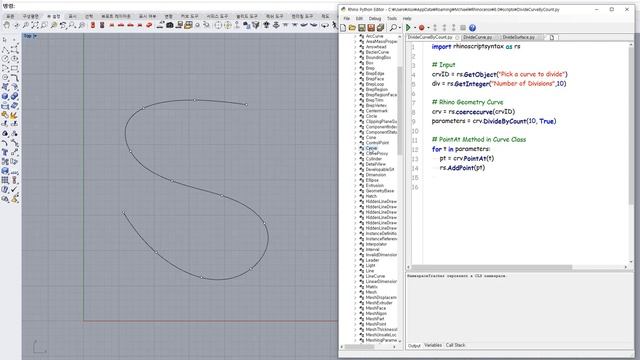640x360 pixels.
Task: Click the Save All icon in Python Editor
Action: coord(380,28)
